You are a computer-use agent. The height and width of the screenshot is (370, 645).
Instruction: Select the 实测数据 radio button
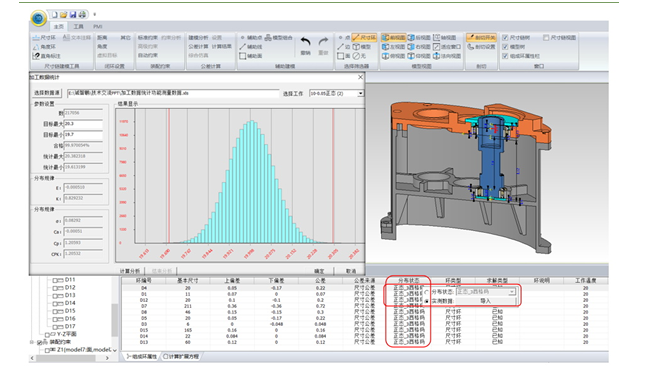coord(427,301)
